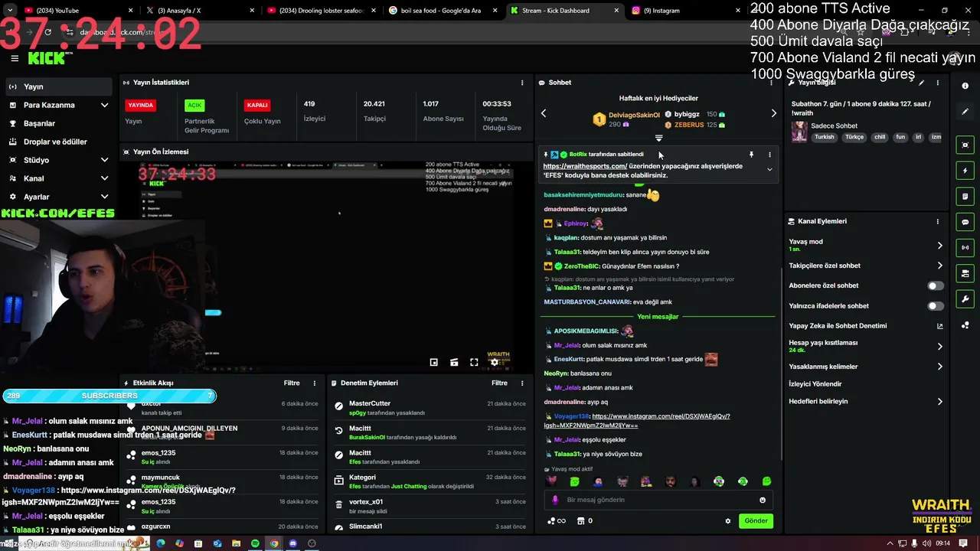Image resolution: width=980 pixels, height=551 pixels.
Task: Click DelviagoSakinOI in top gifters
Action: 634,115
